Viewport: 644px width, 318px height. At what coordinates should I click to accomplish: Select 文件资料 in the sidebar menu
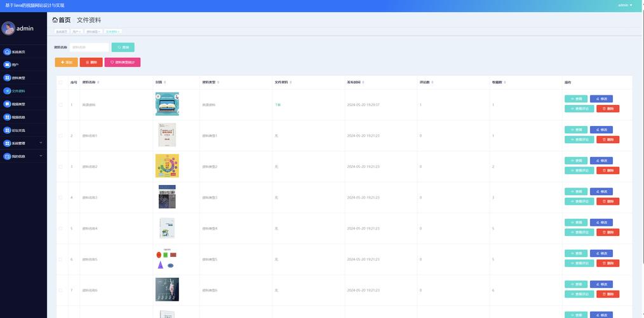pos(18,91)
